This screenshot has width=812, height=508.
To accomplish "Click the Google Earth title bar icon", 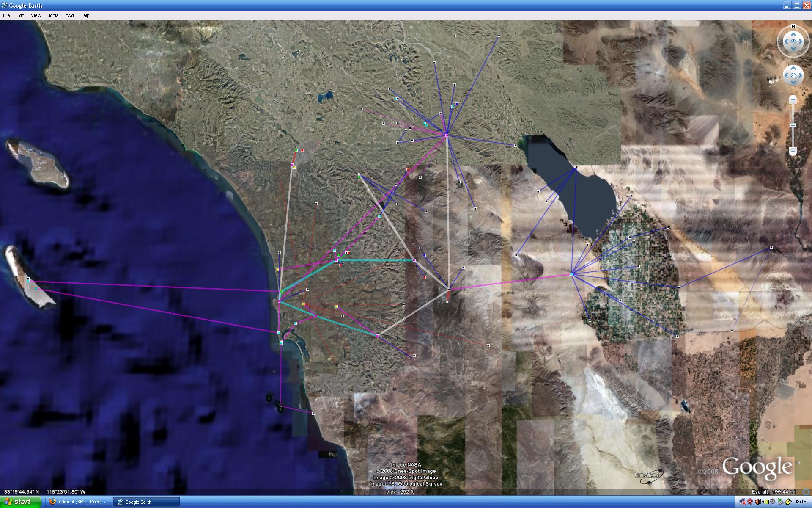I will click(5, 6).
